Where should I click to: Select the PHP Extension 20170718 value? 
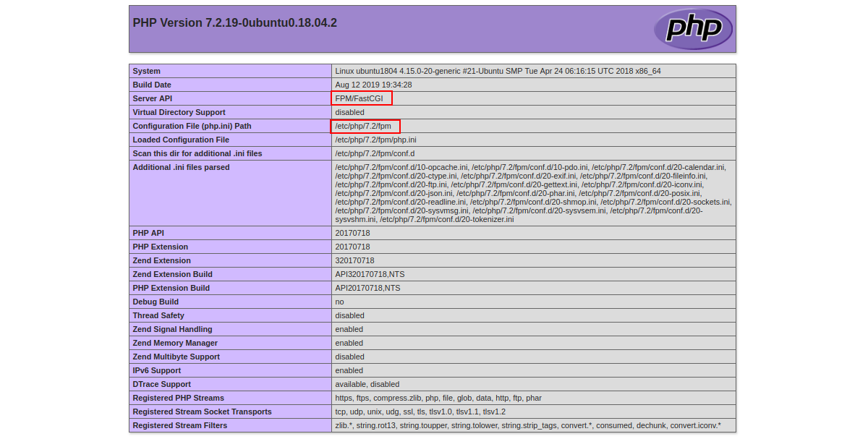click(352, 247)
